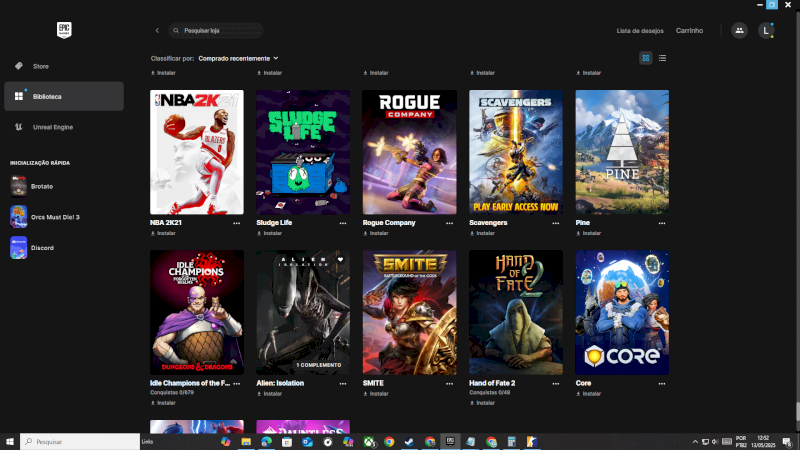Image resolution: width=800 pixels, height=450 pixels.
Task: Open Calculator from taskbar
Action: pyautogui.click(x=511, y=441)
